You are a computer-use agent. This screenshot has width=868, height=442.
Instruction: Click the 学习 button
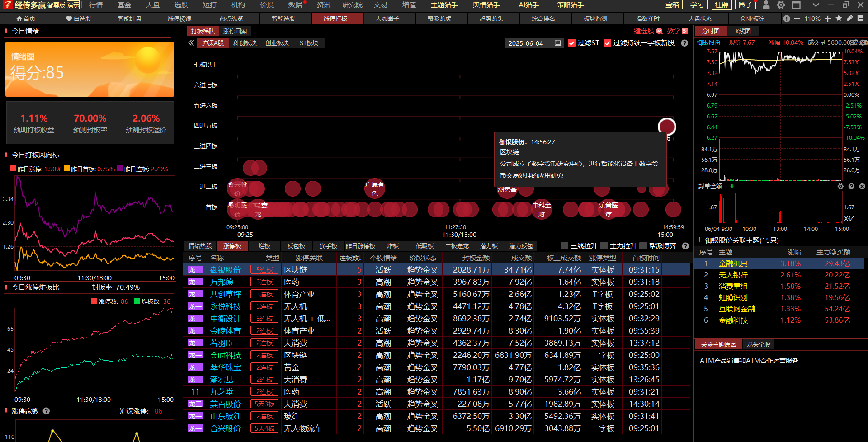click(697, 5)
